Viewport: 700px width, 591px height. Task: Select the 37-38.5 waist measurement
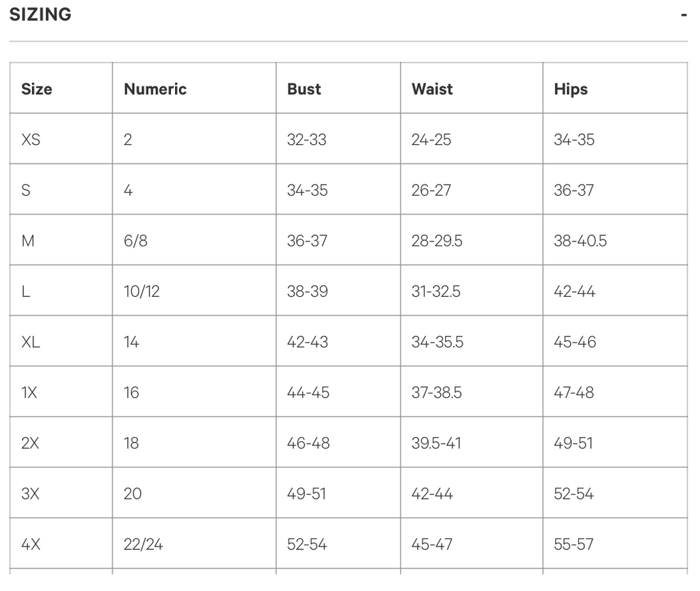coord(437,393)
